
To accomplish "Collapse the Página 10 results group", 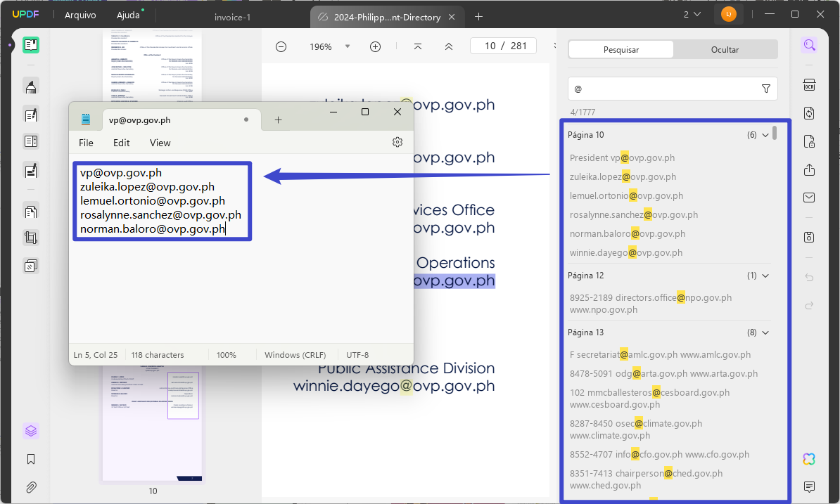I will tap(765, 135).
